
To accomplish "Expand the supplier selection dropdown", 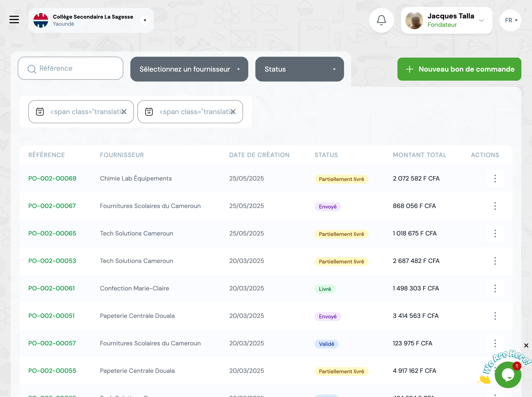I will pos(189,69).
